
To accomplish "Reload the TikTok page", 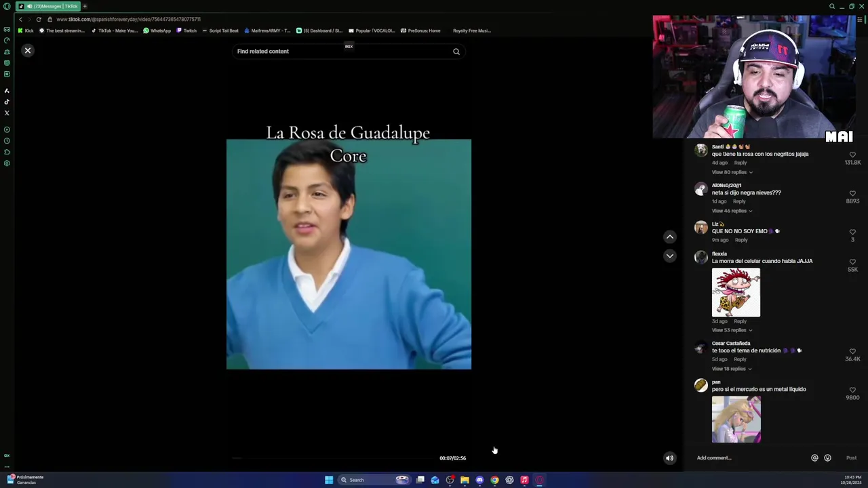I will pyautogui.click(x=39, y=19).
